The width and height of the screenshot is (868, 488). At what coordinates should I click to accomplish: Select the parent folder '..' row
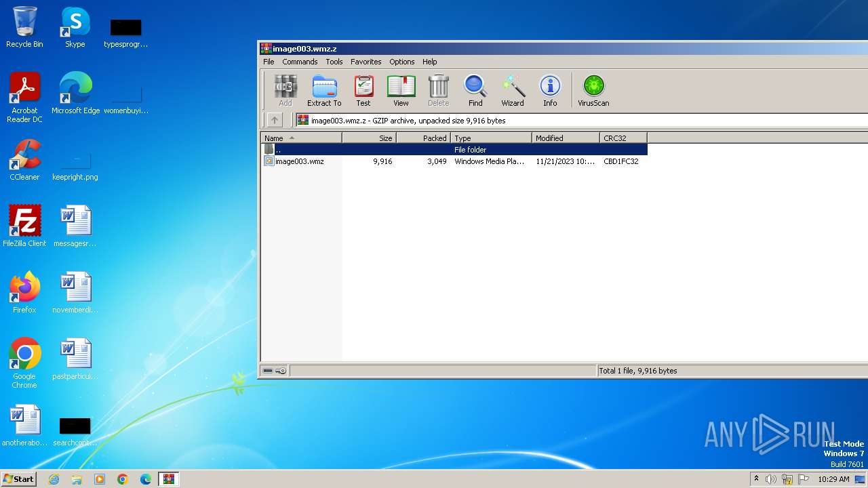[x=454, y=150]
